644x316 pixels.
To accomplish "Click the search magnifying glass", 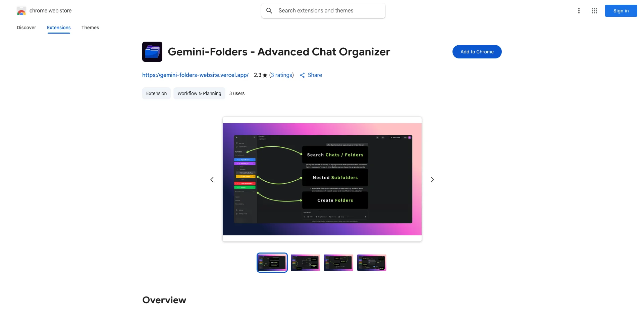I will click(269, 10).
